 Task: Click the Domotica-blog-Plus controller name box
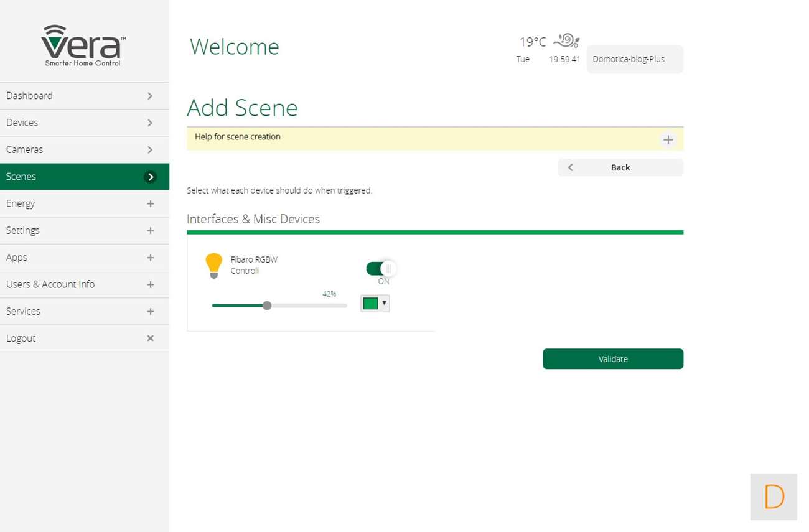click(634, 60)
